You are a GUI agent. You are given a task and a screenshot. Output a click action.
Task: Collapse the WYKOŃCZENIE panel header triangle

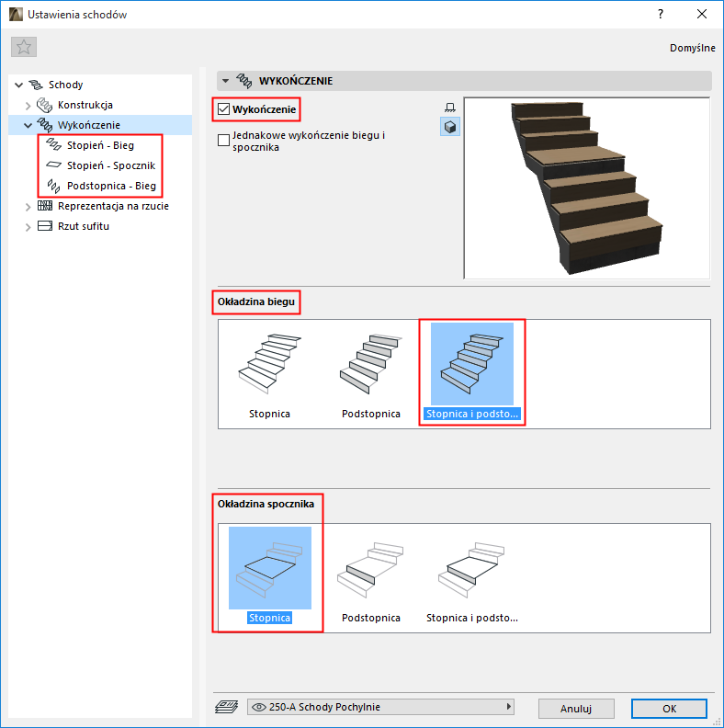225,81
